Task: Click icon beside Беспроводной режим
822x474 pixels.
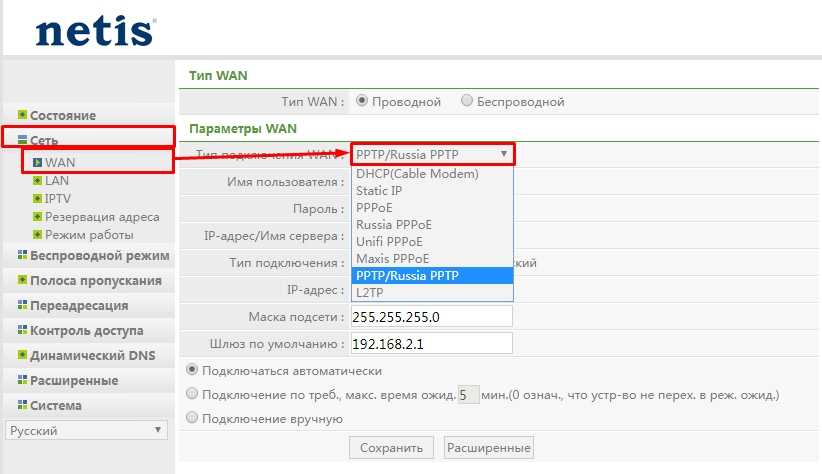Action: point(22,255)
